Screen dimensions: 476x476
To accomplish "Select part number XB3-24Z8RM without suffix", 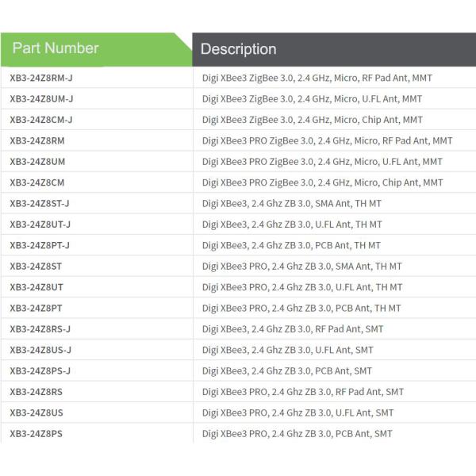I will click(37, 140).
